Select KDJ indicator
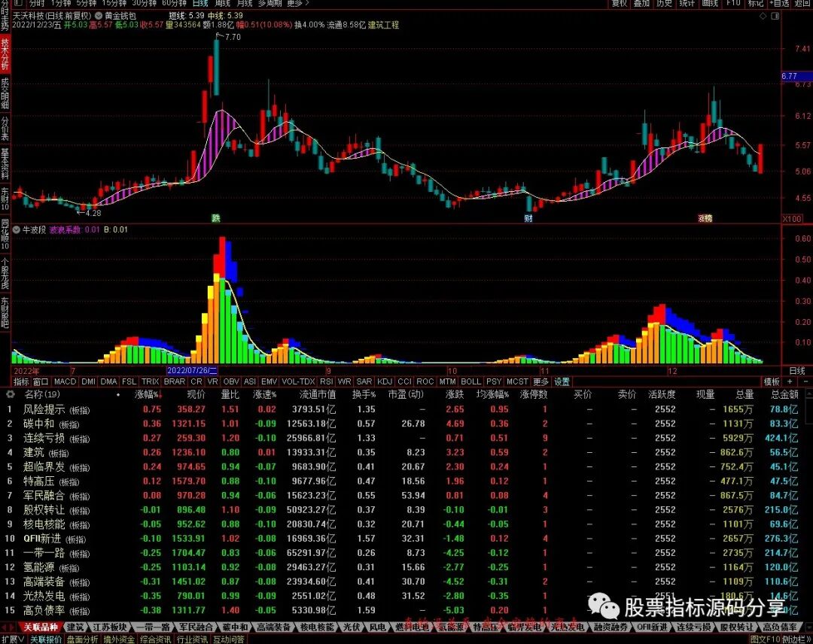 click(384, 381)
